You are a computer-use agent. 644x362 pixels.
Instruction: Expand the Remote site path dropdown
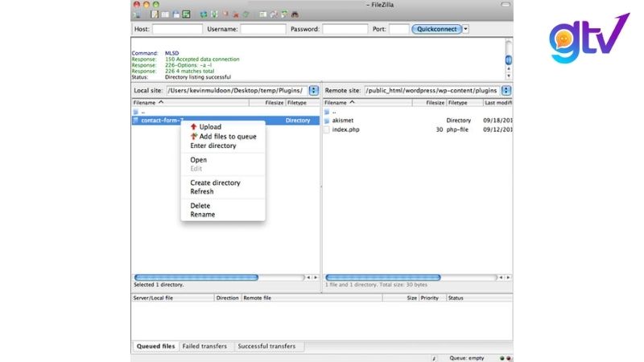click(506, 91)
